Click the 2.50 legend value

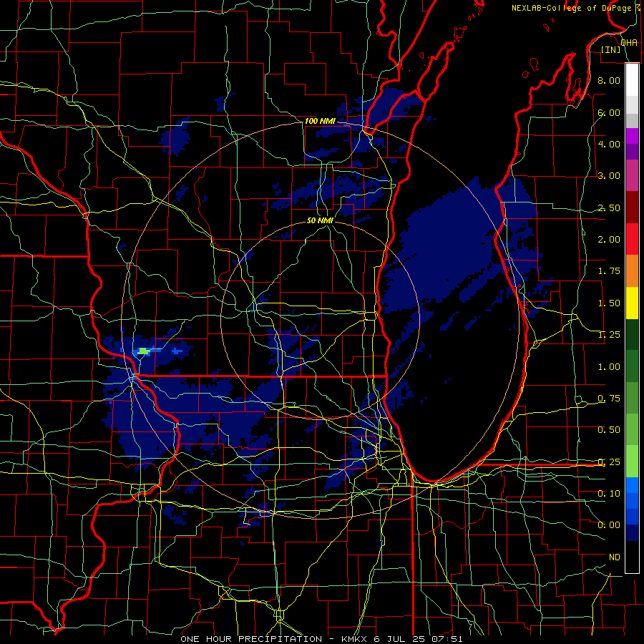(x=609, y=208)
